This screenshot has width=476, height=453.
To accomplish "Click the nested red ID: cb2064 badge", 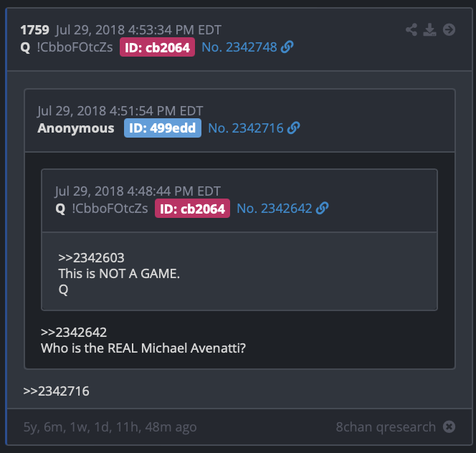I will (192, 209).
